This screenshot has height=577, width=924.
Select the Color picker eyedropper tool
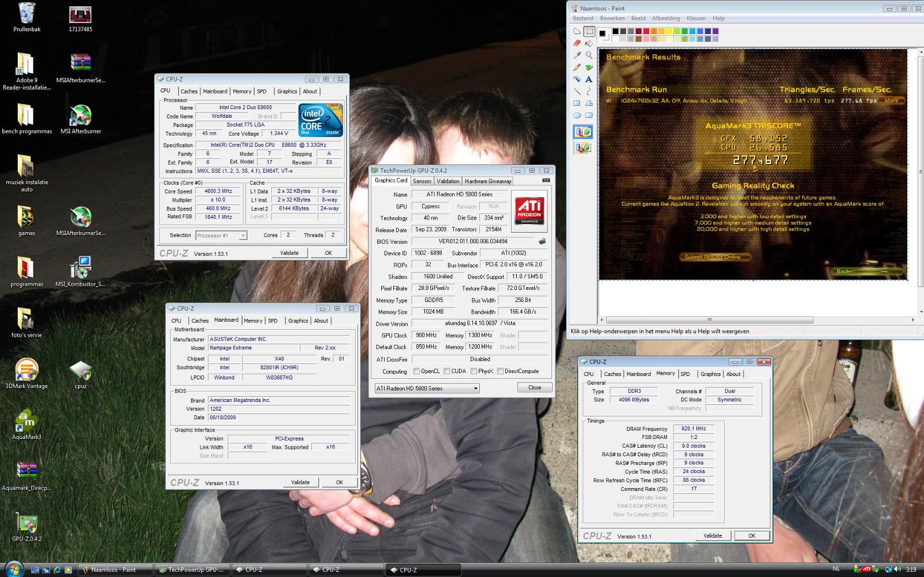(x=577, y=55)
